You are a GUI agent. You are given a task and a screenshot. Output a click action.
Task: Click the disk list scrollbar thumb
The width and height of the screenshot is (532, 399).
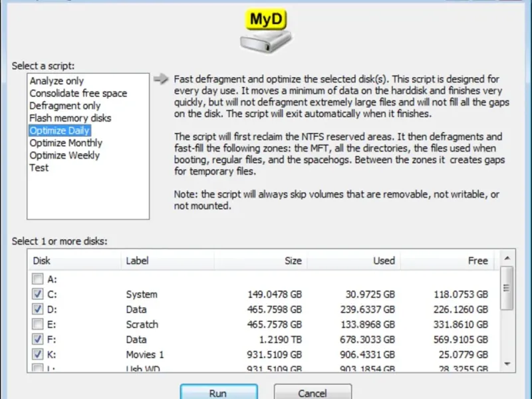click(x=507, y=288)
